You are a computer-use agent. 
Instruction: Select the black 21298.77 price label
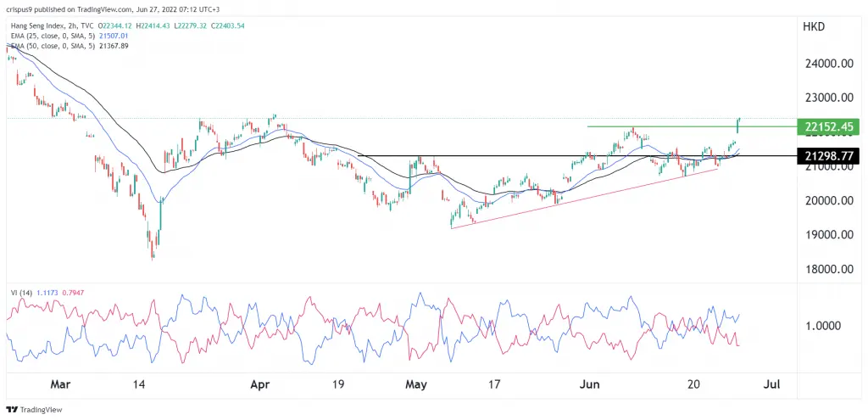pos(828,156)
